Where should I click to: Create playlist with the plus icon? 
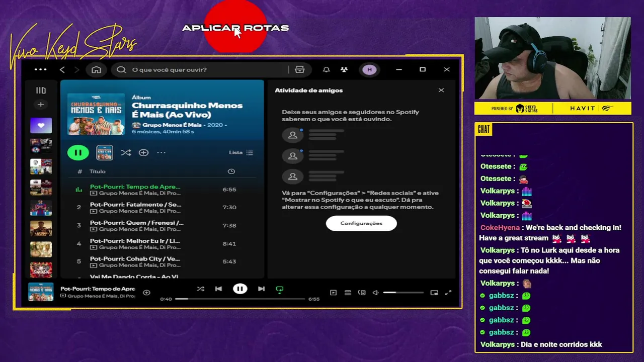point(41,105)
